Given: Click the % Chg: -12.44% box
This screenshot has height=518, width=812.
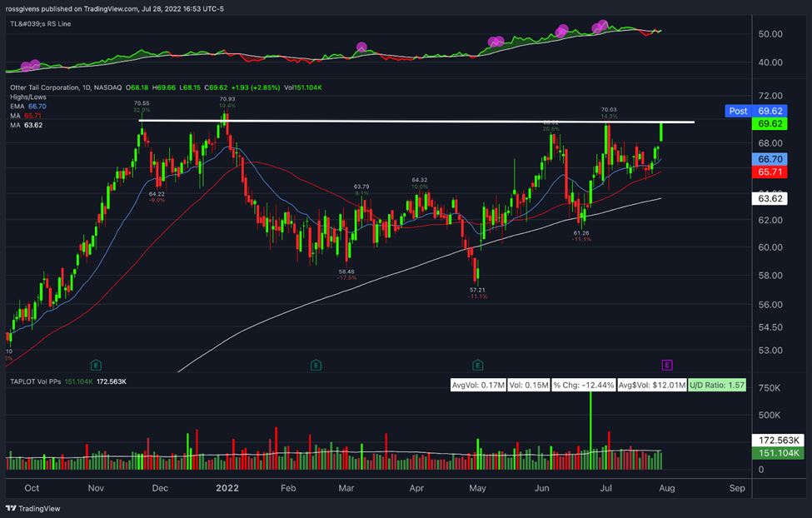Looking at the screenshot, I should pos(583,385).
